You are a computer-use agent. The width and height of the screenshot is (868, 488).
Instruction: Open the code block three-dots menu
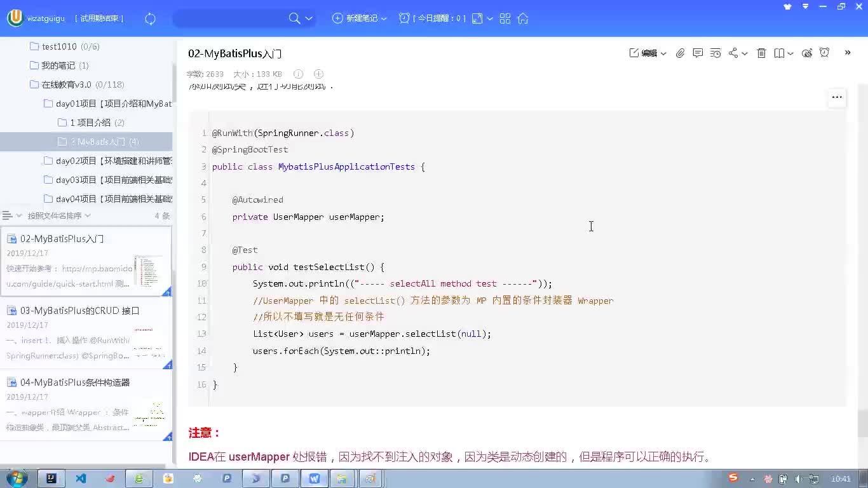point(837,97)
